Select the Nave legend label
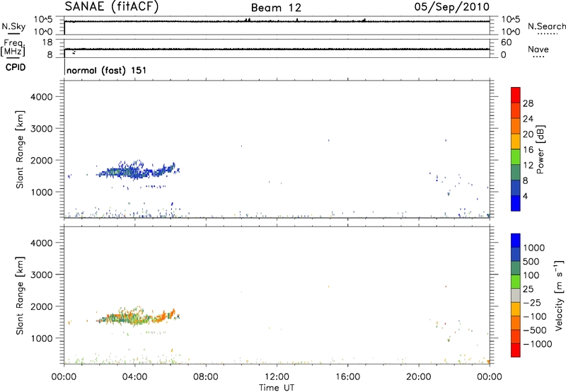The image size is (566, 392). tap(538, 49)
